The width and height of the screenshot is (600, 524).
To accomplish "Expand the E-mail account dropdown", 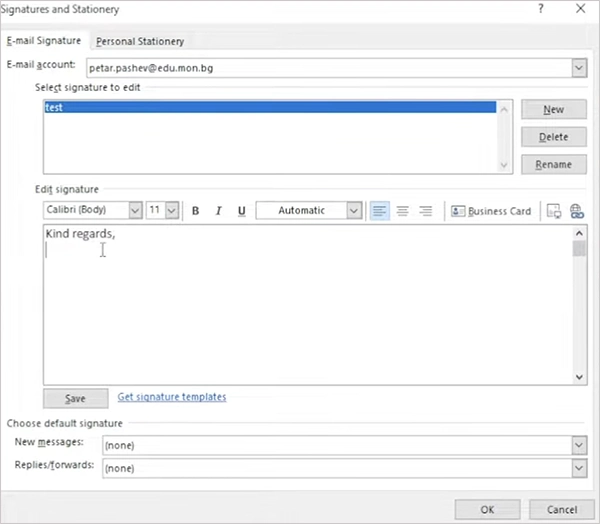I will 579,68.
